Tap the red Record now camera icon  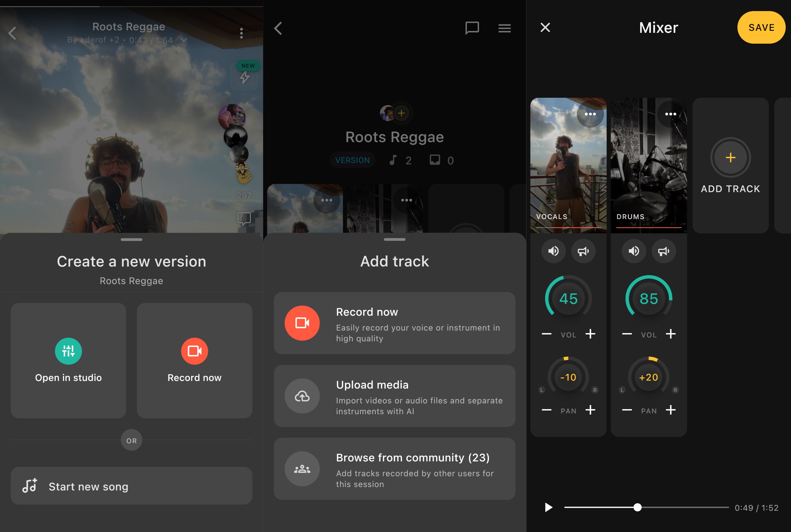pyautogui.click(x=194, y=351)
